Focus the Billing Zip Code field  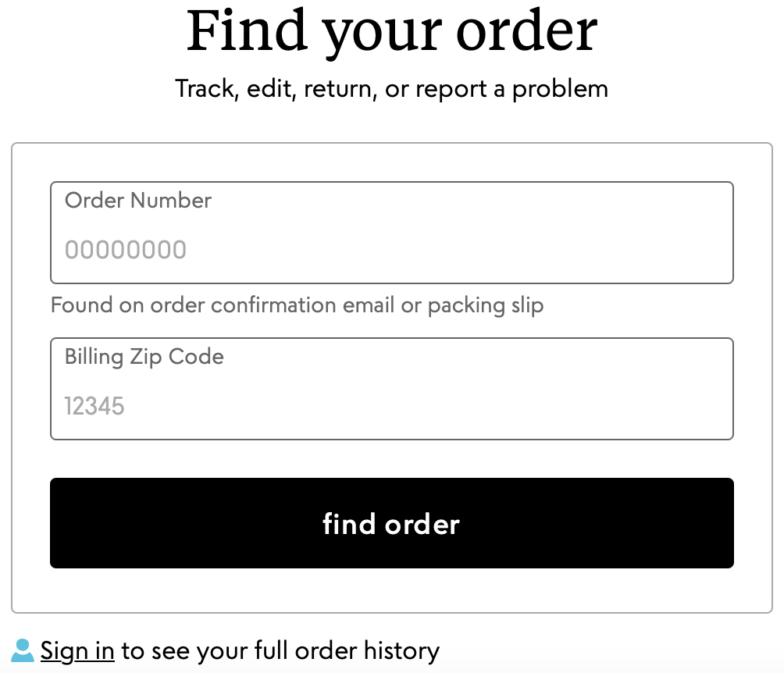pyautogui.click(x=391, y=389)
